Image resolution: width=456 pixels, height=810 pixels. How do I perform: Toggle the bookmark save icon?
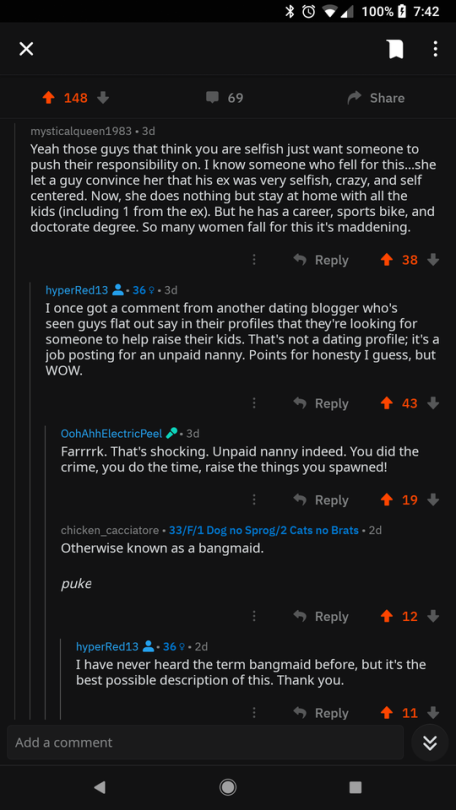click(396, 49)
